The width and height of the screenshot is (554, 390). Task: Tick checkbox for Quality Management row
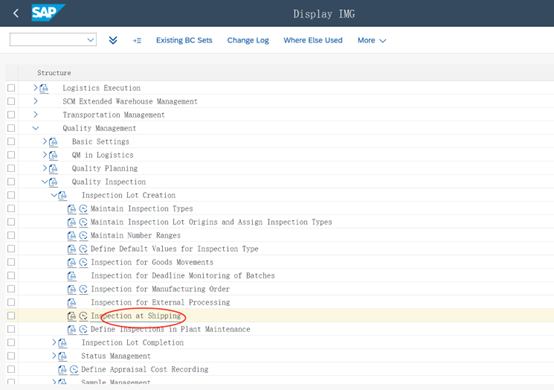click(x=11, y=128)
